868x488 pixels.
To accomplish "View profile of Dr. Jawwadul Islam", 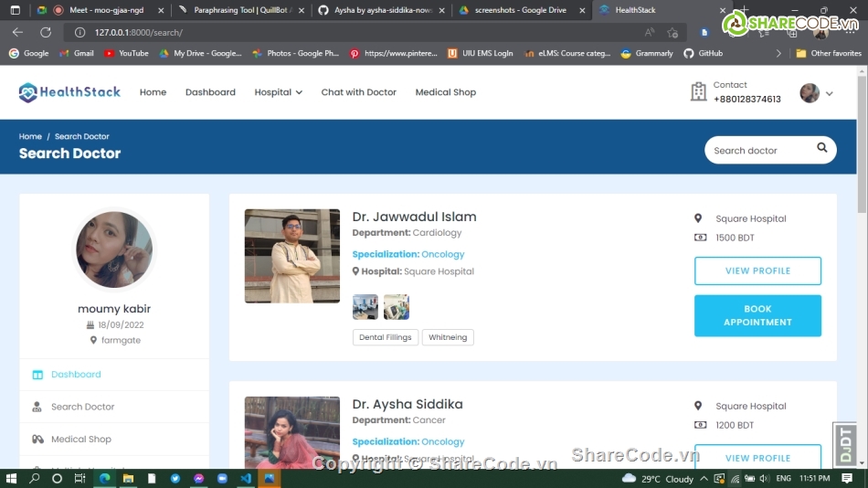I will tap(757, 271).
